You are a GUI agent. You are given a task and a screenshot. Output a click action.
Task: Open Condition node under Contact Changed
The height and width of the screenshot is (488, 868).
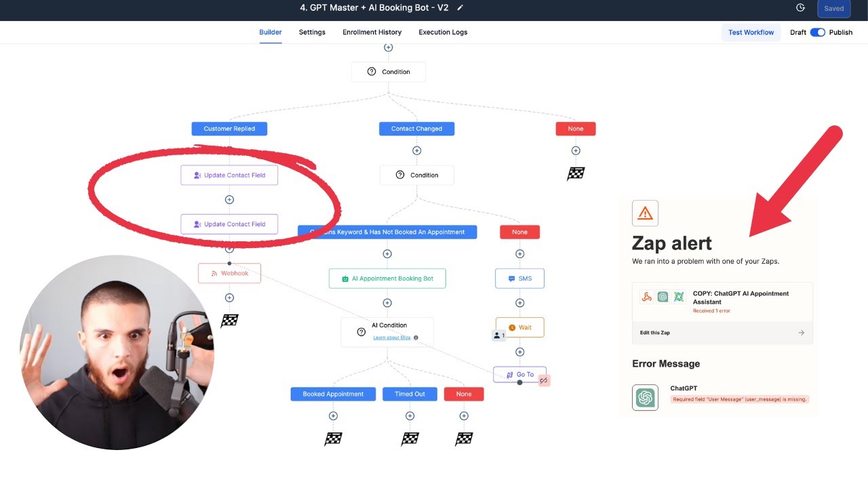pos(417,175)
